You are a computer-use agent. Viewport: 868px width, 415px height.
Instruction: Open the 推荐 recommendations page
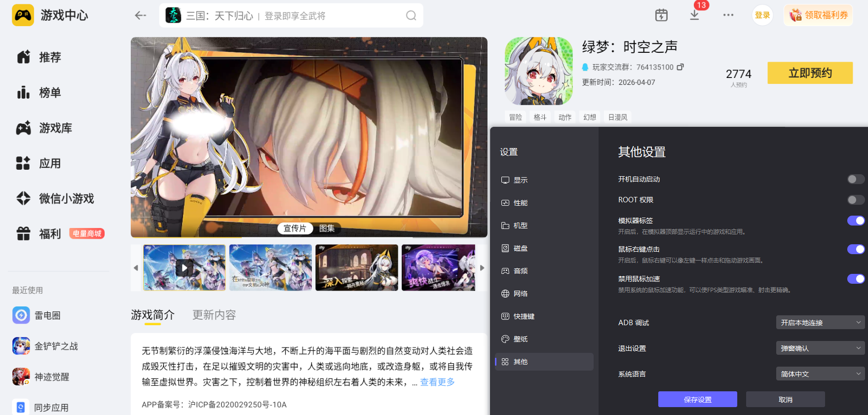pos(39,57)
